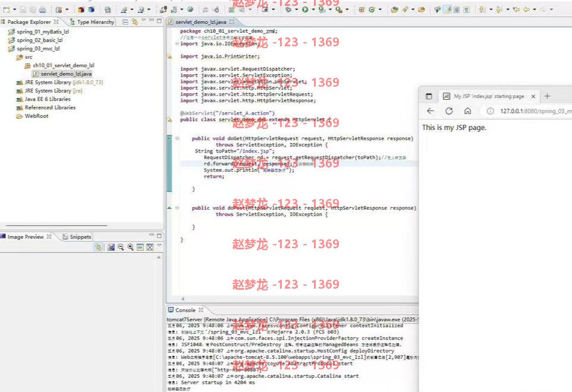Click the Package Explorer horizontal scrollbar
The height and width of the screenshot is (392, 572).
(x=56, y=226)
